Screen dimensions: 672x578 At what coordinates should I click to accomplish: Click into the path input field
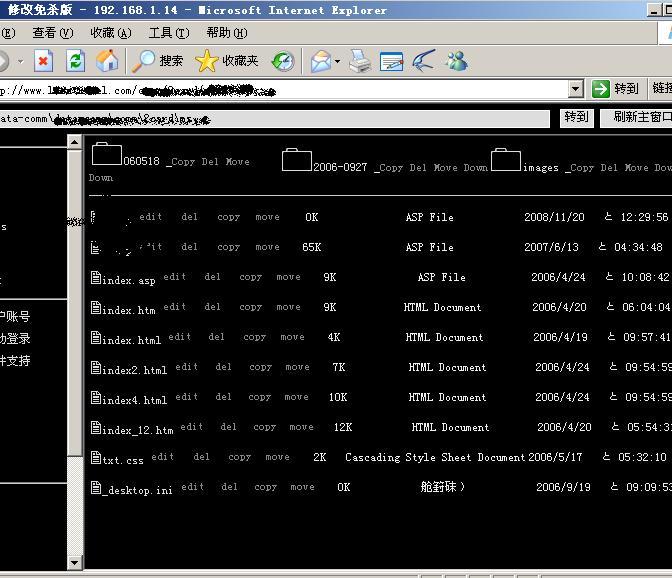tap(275, 118)
